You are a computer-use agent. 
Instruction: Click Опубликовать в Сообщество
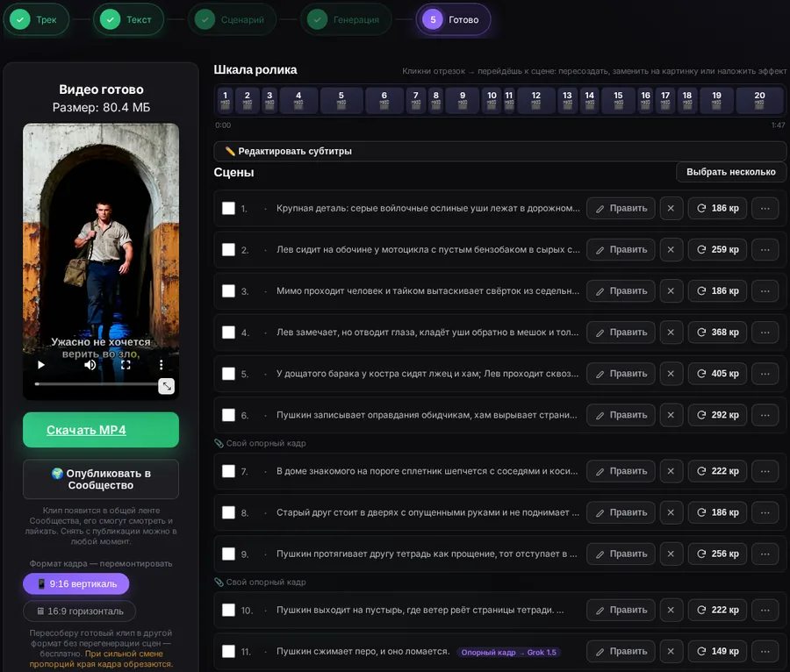[101, 479]
